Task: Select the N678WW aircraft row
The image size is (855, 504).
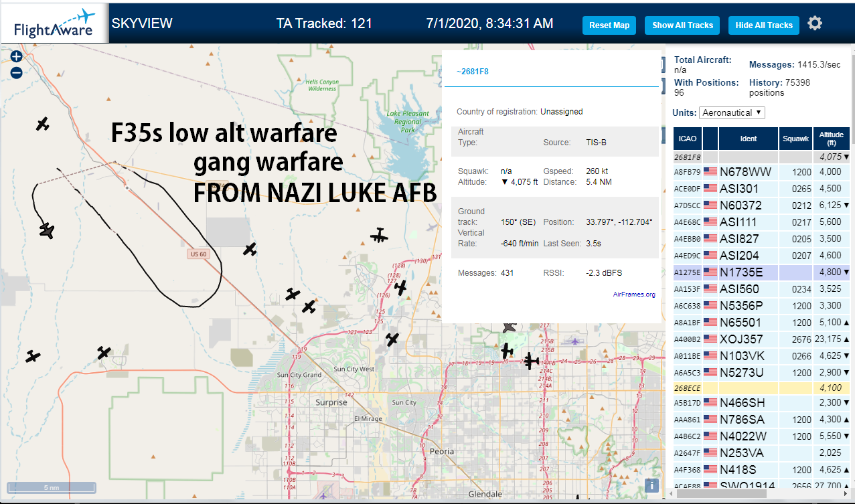Action: 762,172
